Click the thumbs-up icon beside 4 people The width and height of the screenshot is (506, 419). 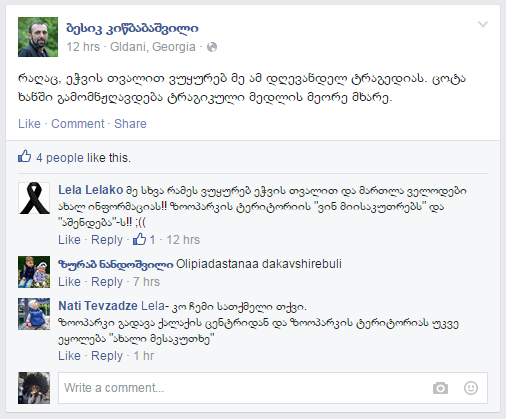pyautogui.click(x=25, y=156)
